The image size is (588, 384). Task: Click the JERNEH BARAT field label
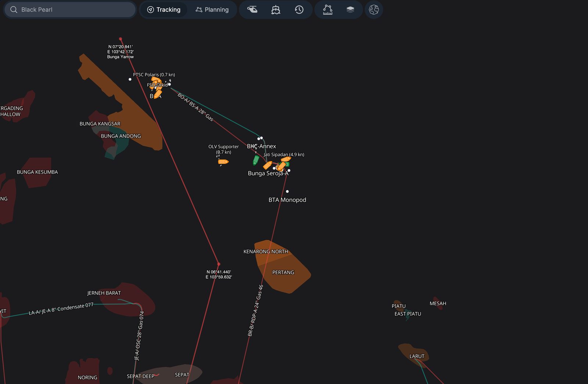pos(104,293)
